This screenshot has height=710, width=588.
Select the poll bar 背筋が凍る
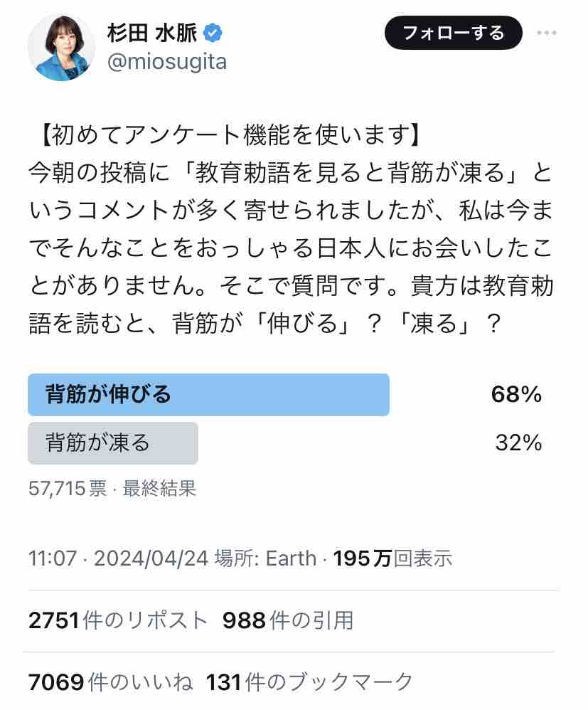click(x=113, y=443)
